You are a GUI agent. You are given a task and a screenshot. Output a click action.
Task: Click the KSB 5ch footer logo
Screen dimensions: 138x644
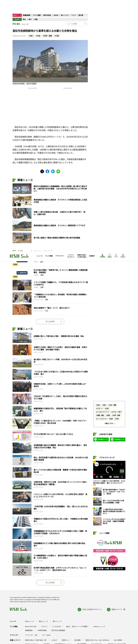(18, 609)
